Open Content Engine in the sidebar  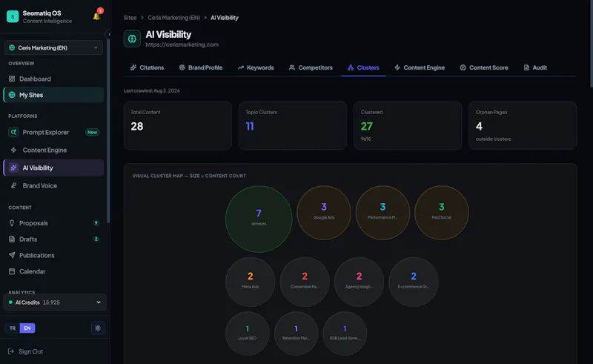point(53,150)
